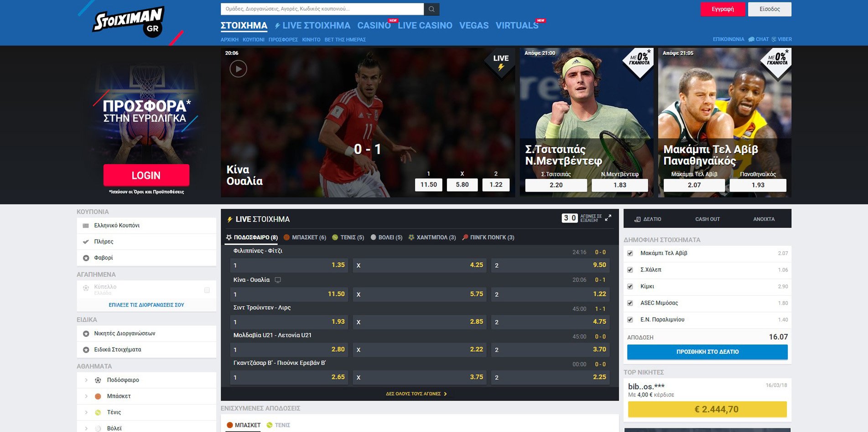Toggle the Ε.Ν. Παραλιμνίου checkbox
The height and width of the screenshot is (432, 868).
click(630, 320)
